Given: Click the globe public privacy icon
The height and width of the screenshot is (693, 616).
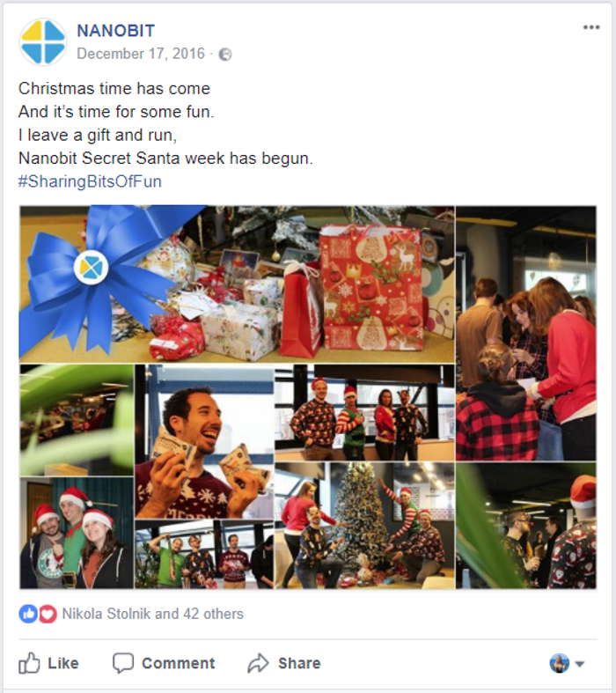Looking at the screenshot, I should pyautogui.click(x=225, y=55).
